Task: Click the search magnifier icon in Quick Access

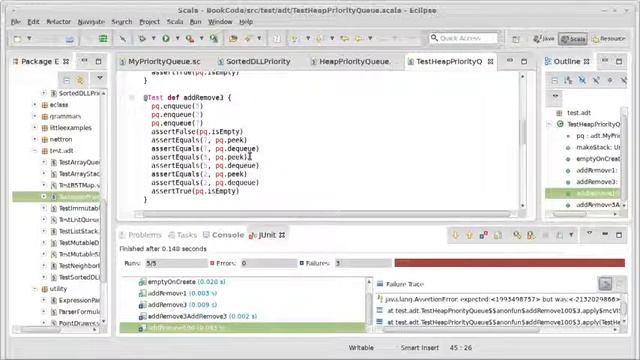Action: point(434,38)
